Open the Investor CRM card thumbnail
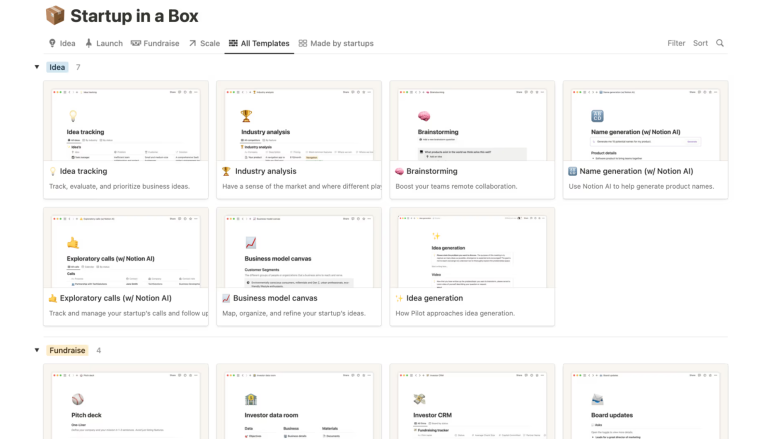The image size is (768, 439). click(x=472, y=402)
